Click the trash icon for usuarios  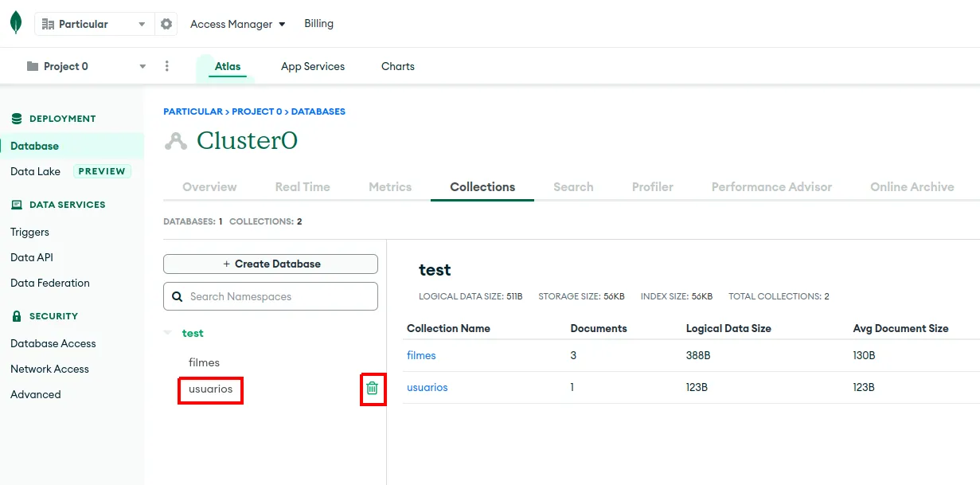click(372, 389)
